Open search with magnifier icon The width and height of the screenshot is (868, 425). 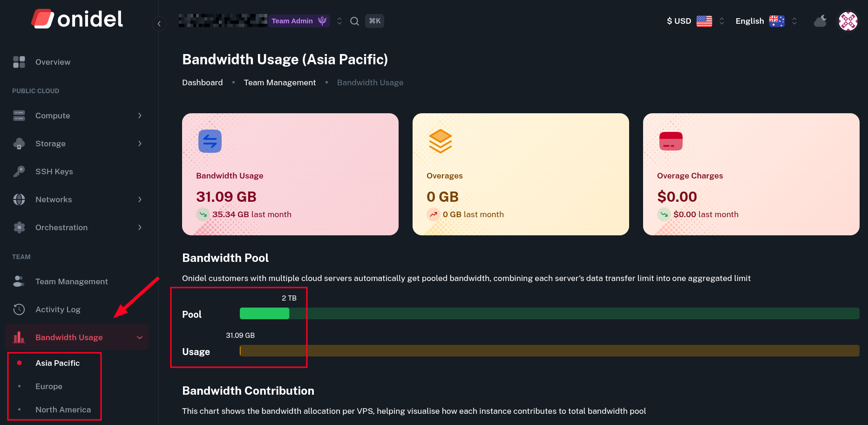(354, 21)
